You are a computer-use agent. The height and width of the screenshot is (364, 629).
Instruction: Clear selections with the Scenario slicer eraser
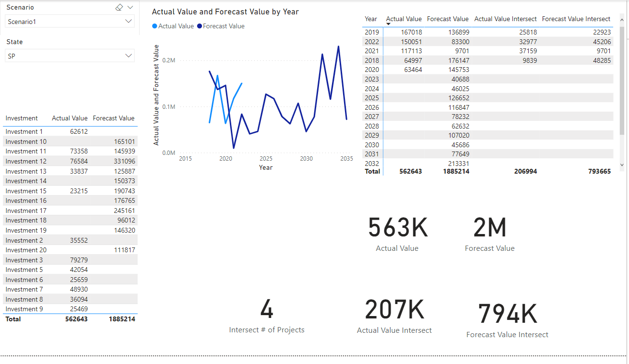[x=119, y=8]
